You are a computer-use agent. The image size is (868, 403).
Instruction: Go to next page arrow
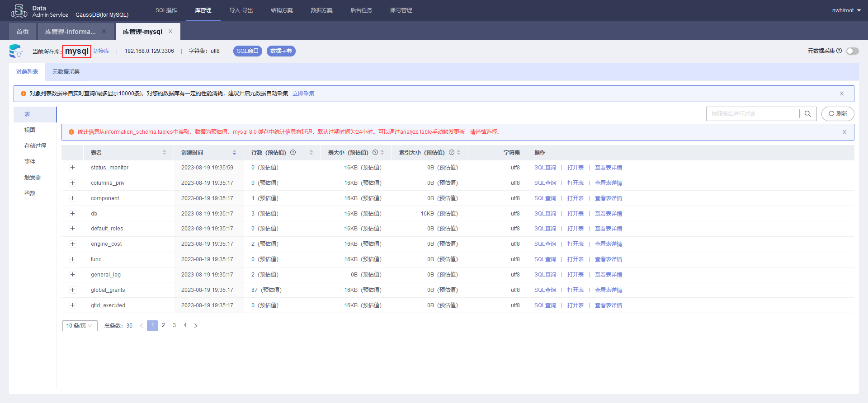[196, 326]
